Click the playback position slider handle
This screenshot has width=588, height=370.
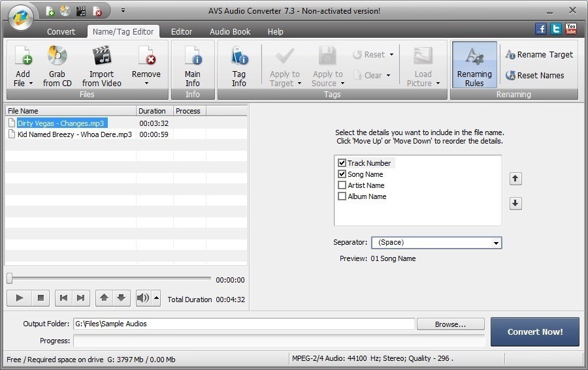pos(10,278)
